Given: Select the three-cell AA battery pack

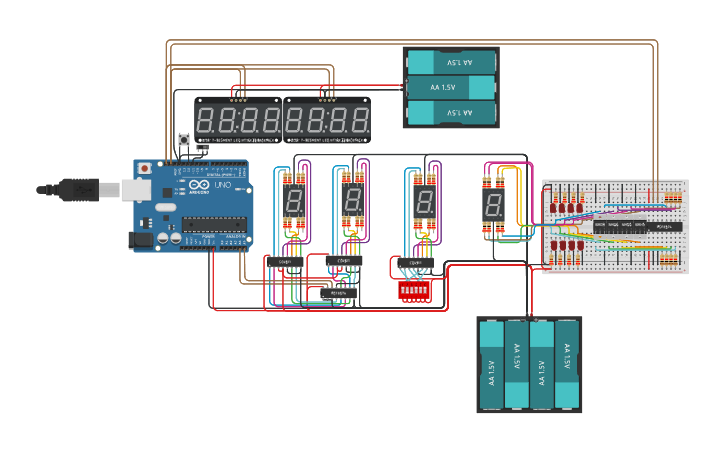Looking at the screenshot, I should point(451,87).
